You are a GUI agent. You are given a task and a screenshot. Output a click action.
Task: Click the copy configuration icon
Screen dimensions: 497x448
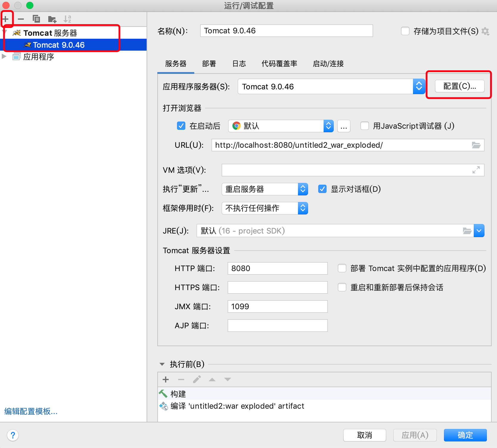click(x=36, y=19)
